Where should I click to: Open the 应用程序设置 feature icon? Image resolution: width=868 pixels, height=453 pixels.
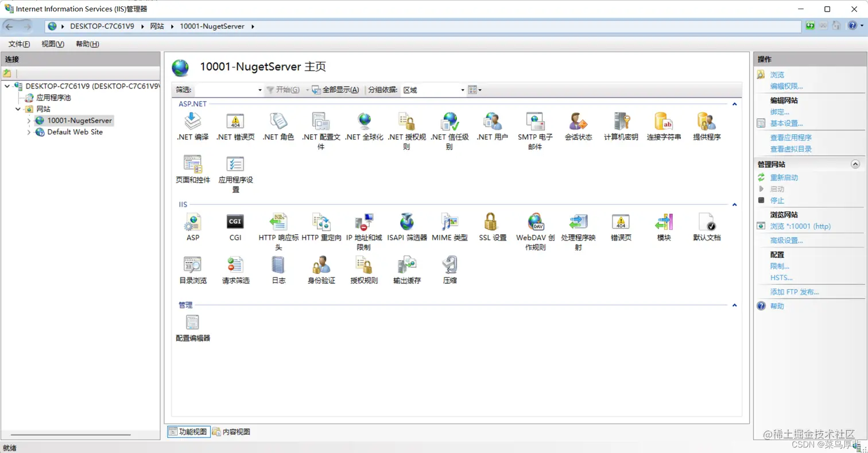[235, 164]
